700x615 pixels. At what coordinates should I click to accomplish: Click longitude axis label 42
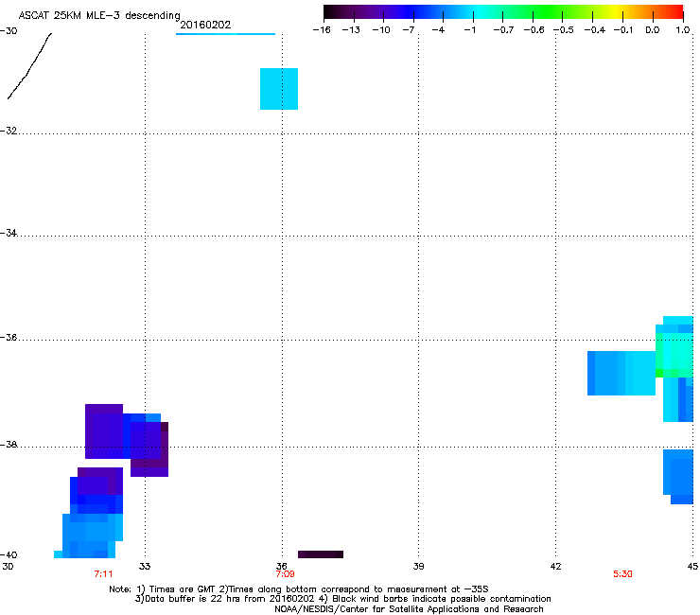point(555,567)
